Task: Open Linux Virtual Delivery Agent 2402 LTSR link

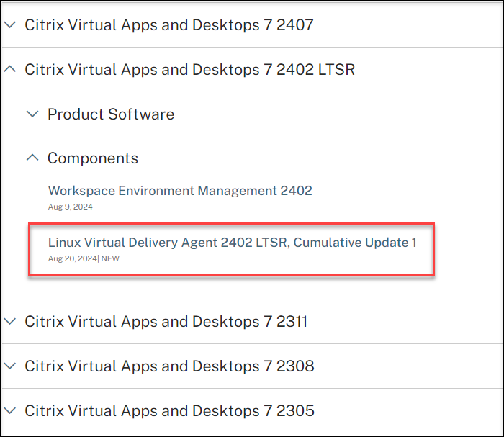Action: click(x=232, y=243)
